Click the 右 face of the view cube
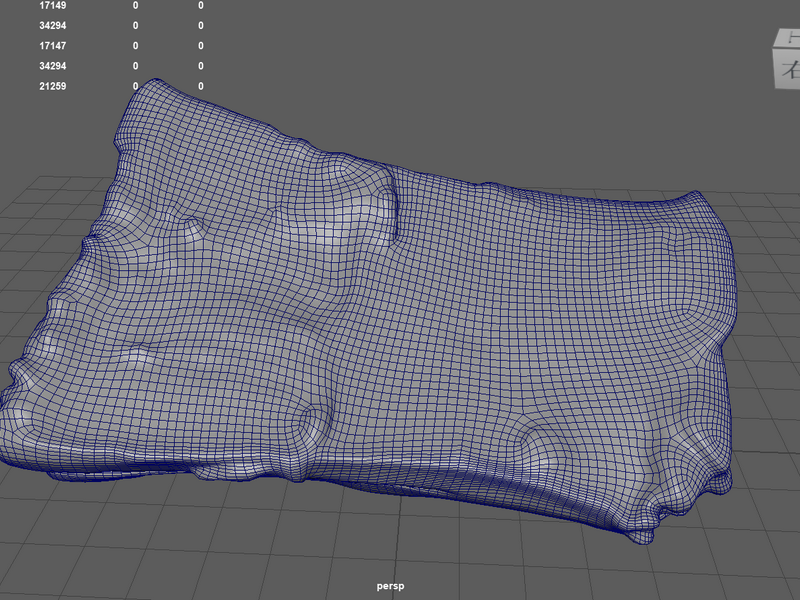800x600 pixels. tap(788, 69)
